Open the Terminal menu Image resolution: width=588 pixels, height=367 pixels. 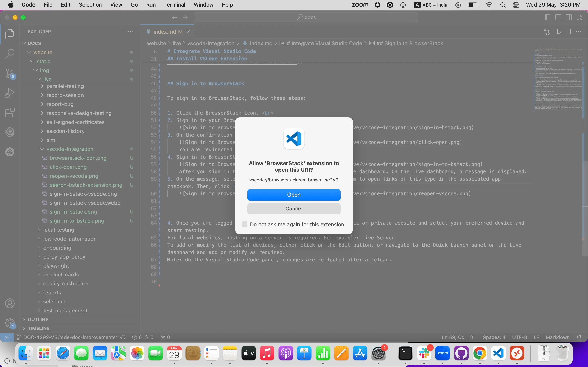174,5
